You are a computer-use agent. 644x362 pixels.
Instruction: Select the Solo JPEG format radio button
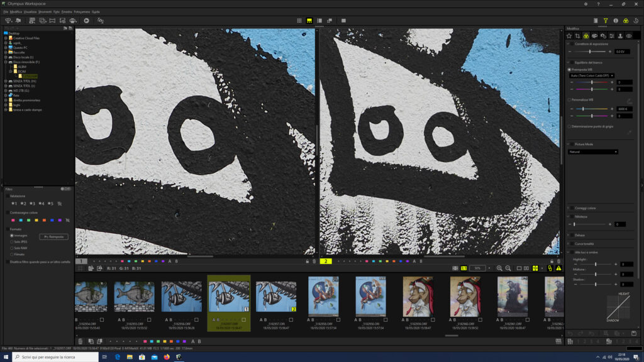11,242
